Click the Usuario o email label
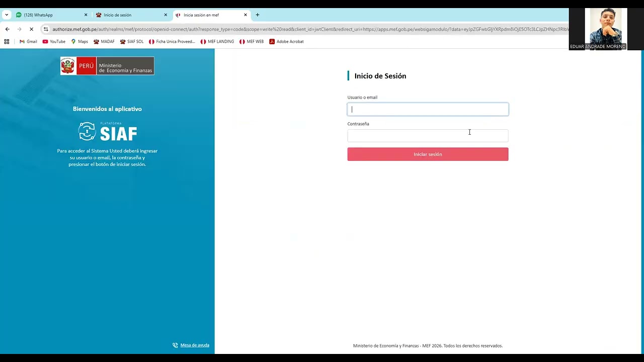The width and height of the screenshot is (644, 362). 362,98
